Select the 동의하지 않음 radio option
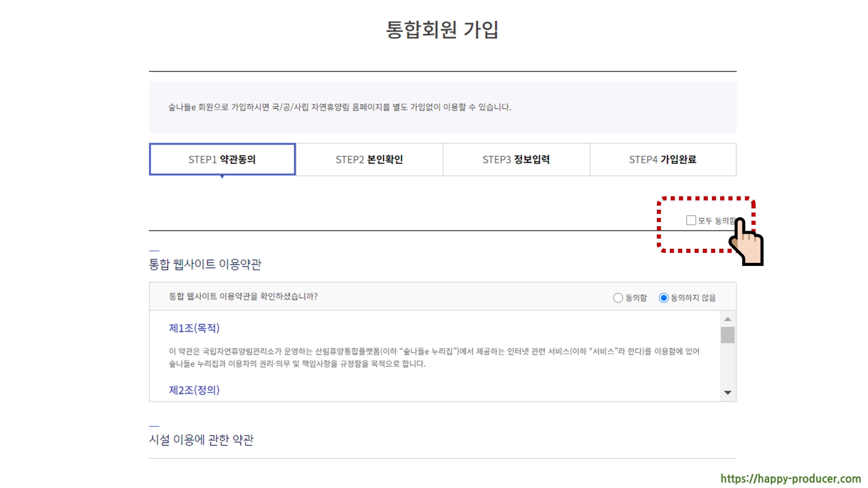Image resolution: width=868 pixels, height=488 pixels. pyautogui.click(x=663, y=298)
